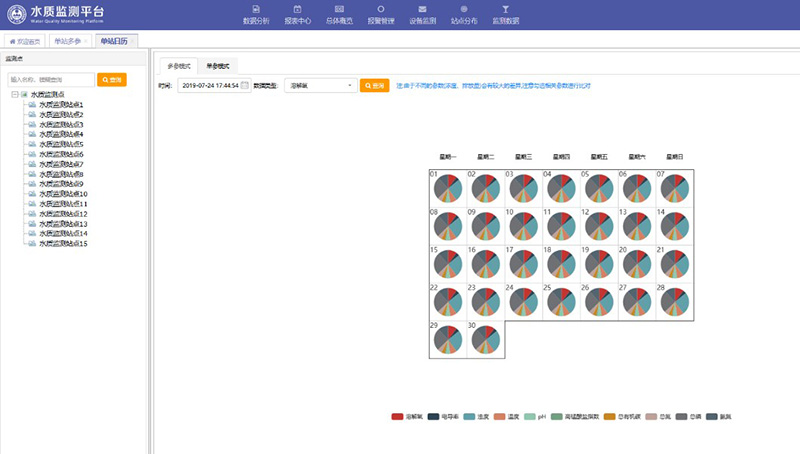800x454 pixels.
Task: Collapse the 水质监测点 tree root
Action: tap(15, 95)
